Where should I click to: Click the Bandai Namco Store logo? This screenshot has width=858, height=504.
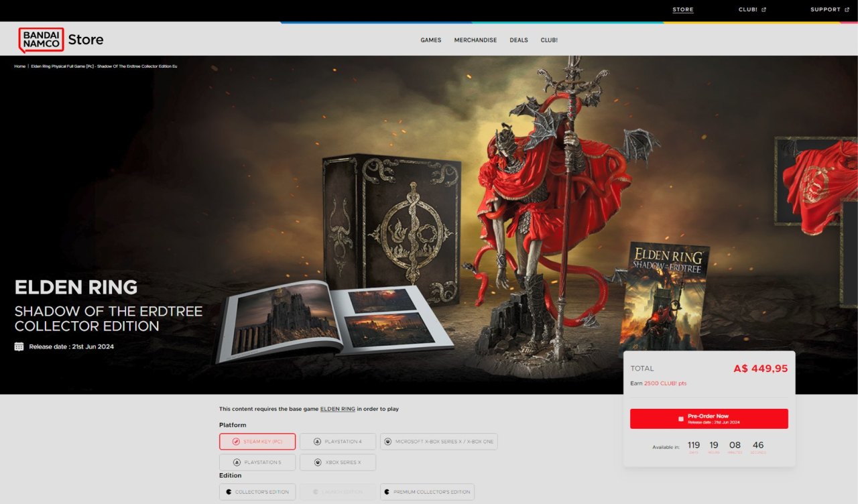coord(61,40)
